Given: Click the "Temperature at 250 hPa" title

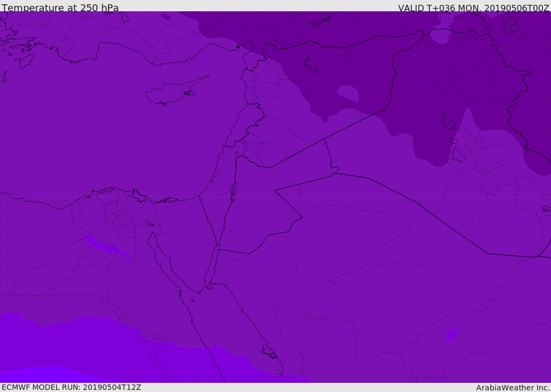Looking at the screenshot, I should click(60, 8).
